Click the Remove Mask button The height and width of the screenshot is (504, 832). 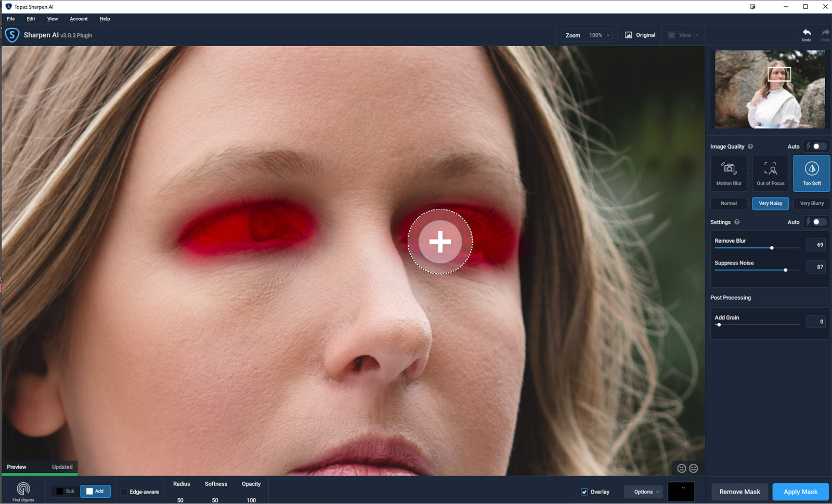click(x=739, y=492)
